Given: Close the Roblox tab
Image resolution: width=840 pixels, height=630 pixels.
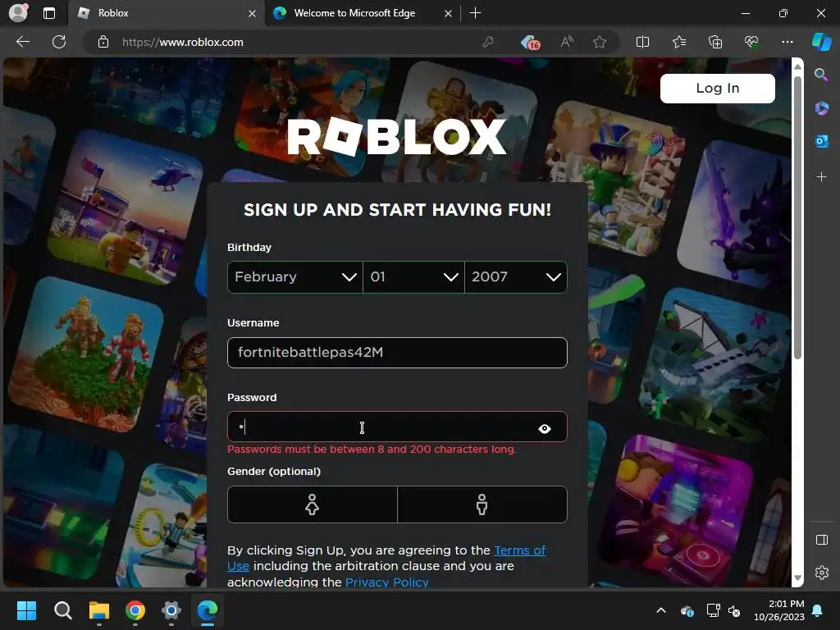Looking at the screenshot, I should coord(252,13).
